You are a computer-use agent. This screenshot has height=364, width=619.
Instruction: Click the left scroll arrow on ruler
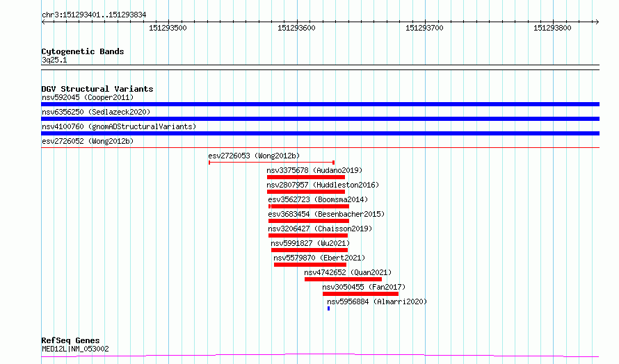point(43,22)
